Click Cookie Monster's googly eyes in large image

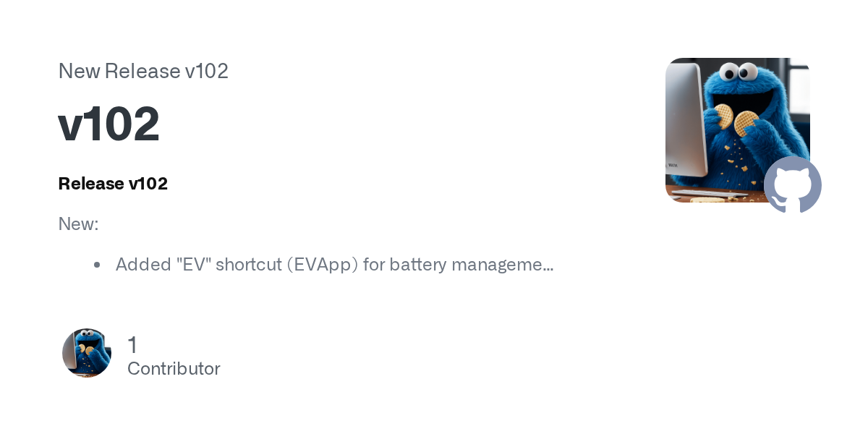coord(738,72)
